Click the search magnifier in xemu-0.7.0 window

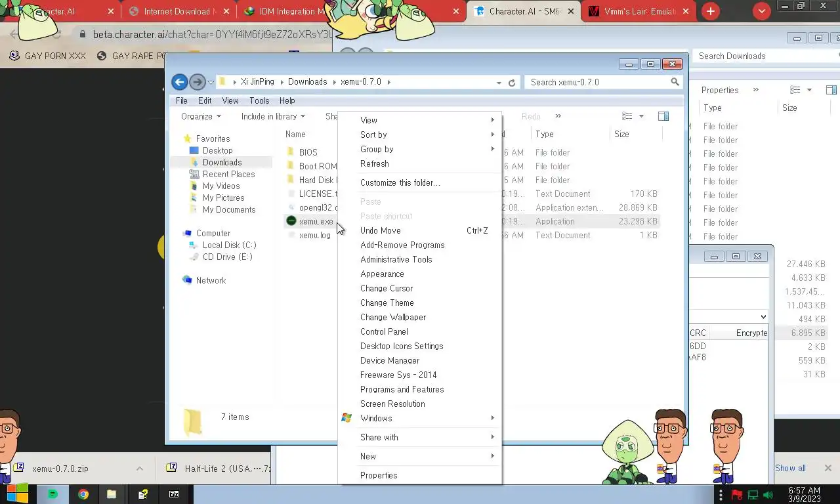pyautogui.click(x=675, y=82)
